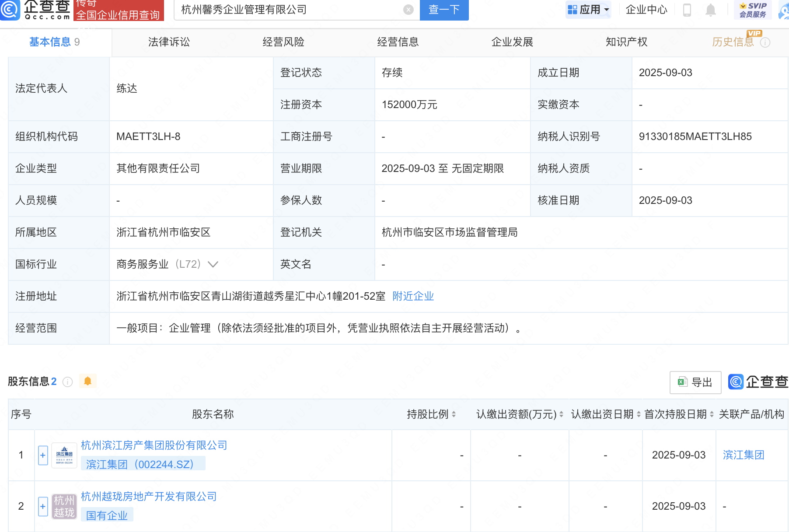Image resolution: width=789 pixels, height=532 pixels.
Task: Select the 基本信息 tab
Action: 55,42
